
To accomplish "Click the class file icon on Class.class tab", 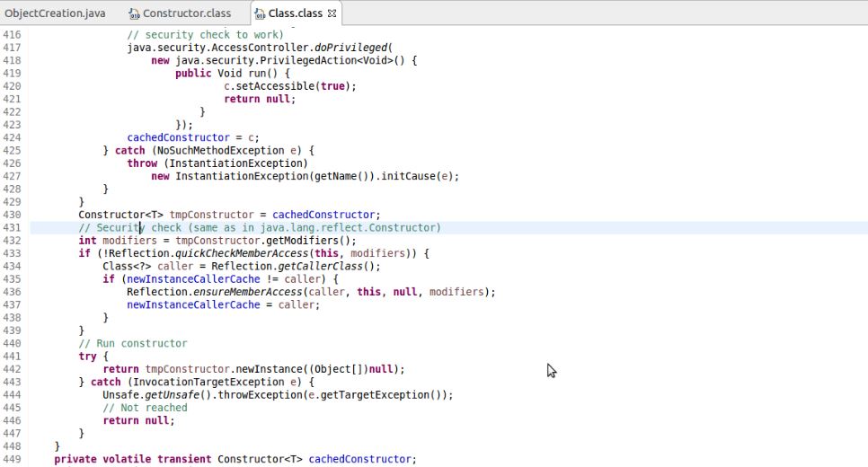I will pos(259,13).
